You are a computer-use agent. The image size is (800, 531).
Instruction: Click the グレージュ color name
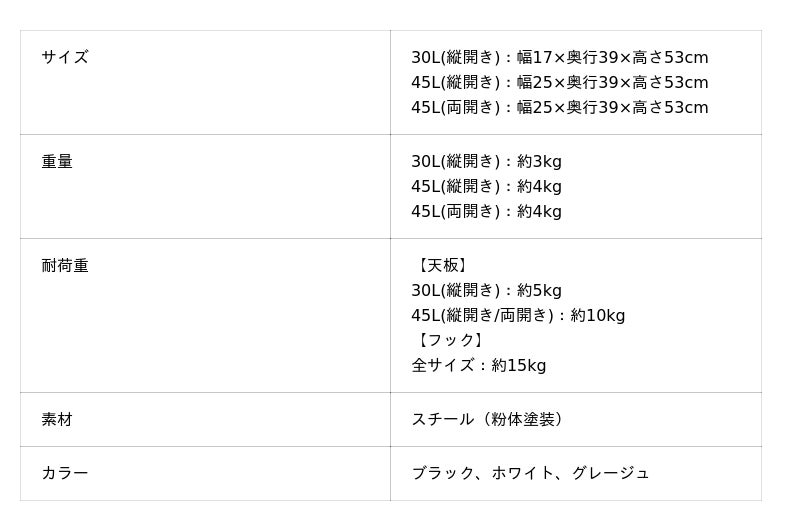point(610,474)
